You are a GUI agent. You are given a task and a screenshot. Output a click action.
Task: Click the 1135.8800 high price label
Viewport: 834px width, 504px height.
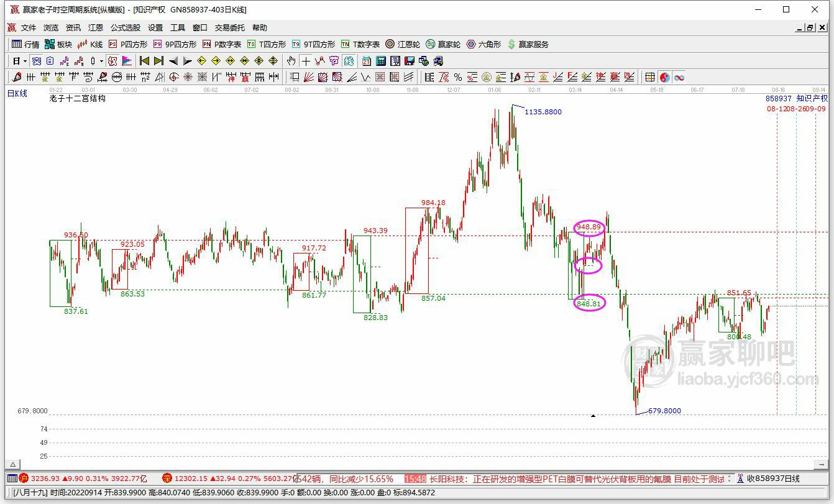click(543, 112)
